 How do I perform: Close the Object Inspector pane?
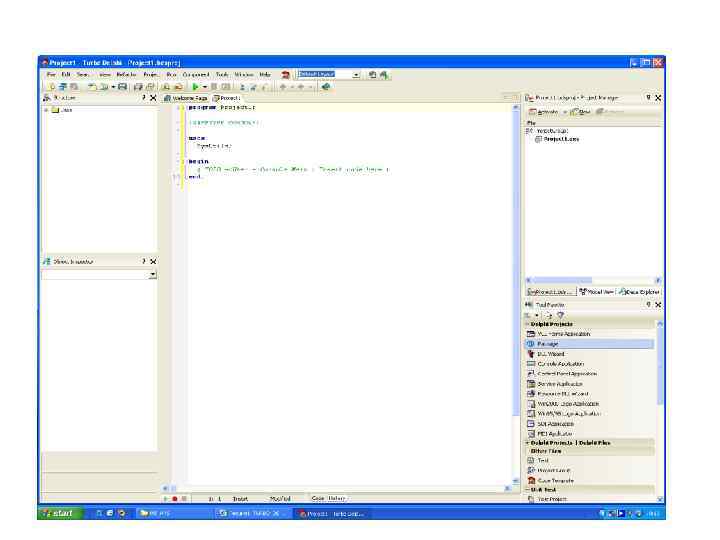pos(153,261)
